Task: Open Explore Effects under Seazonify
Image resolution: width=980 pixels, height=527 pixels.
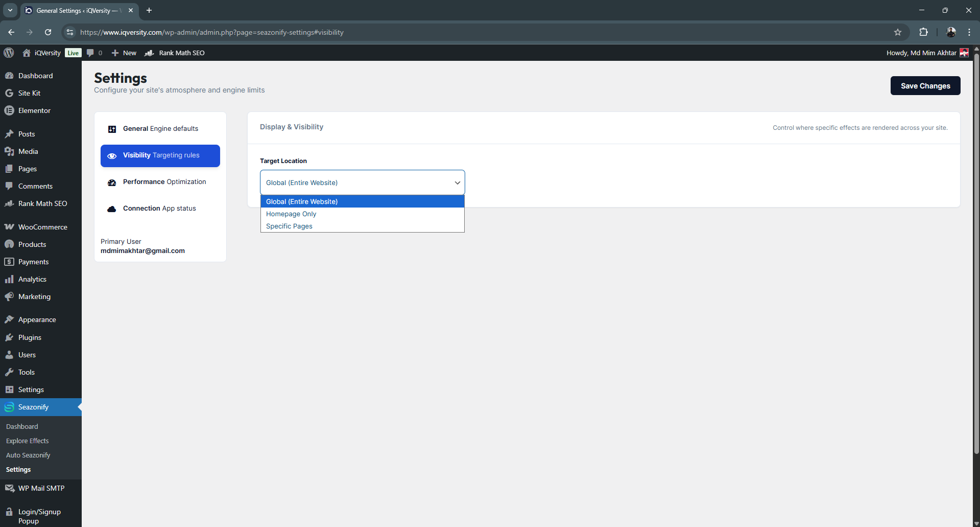Action: pos(27,441)
